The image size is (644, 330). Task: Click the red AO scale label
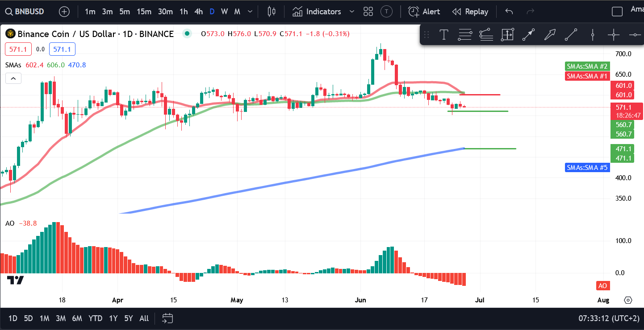602,285
